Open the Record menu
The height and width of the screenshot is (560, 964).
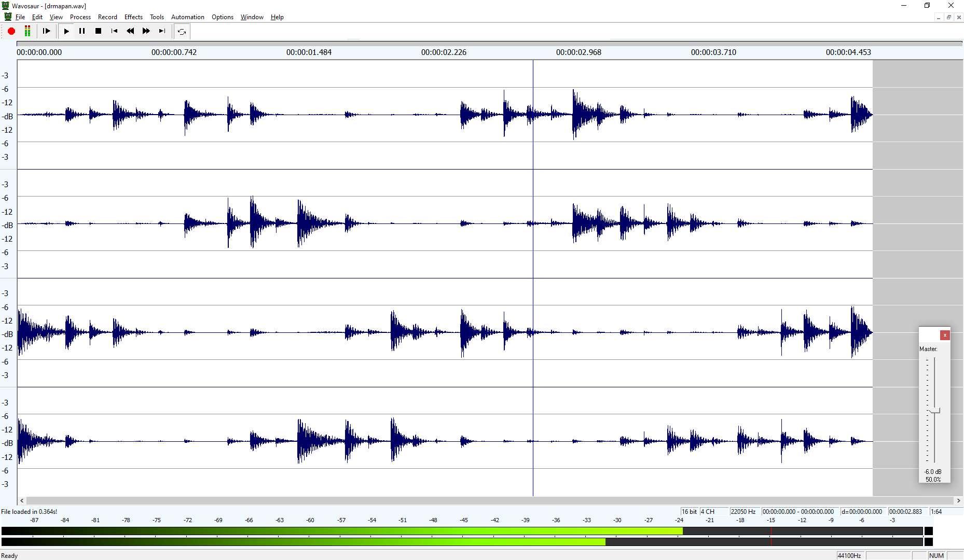107,17
